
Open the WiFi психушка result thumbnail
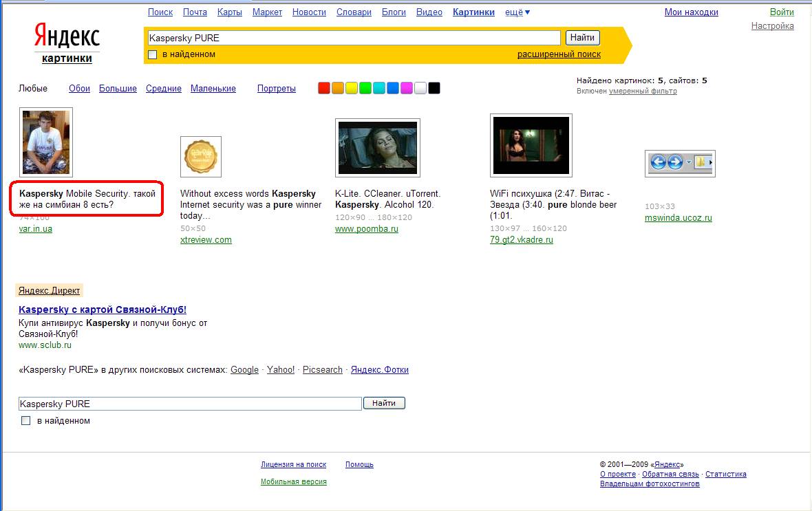(x=531, y=146)
